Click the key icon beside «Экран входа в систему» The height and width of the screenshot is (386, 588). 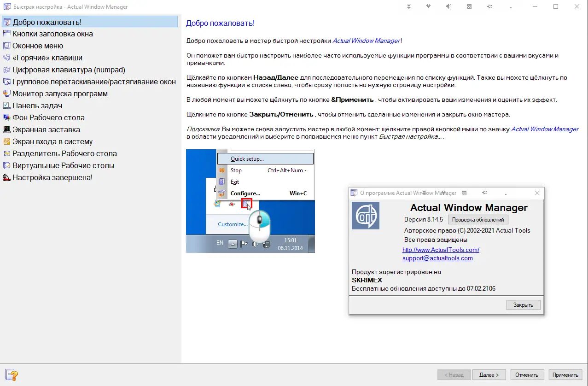pyautogui.click(x=6, y=141)
